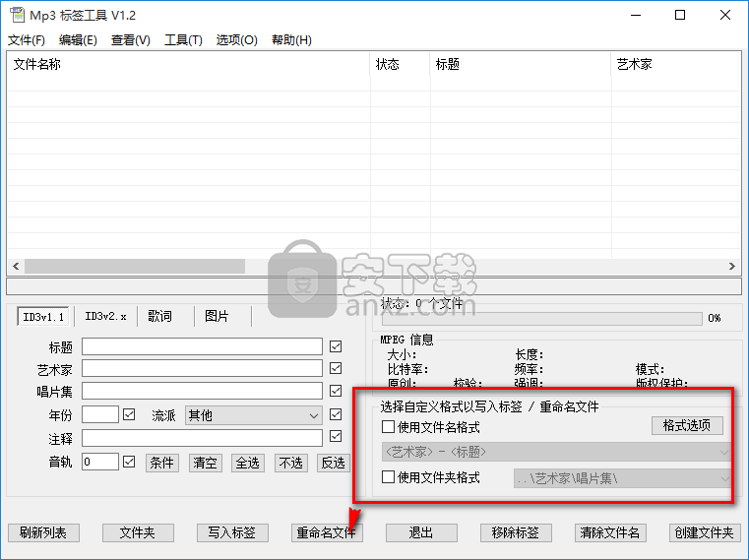The image size is (749, 560).
Task: Toggle the 流派 field checkbox
Action: click(x=336, y=414)
